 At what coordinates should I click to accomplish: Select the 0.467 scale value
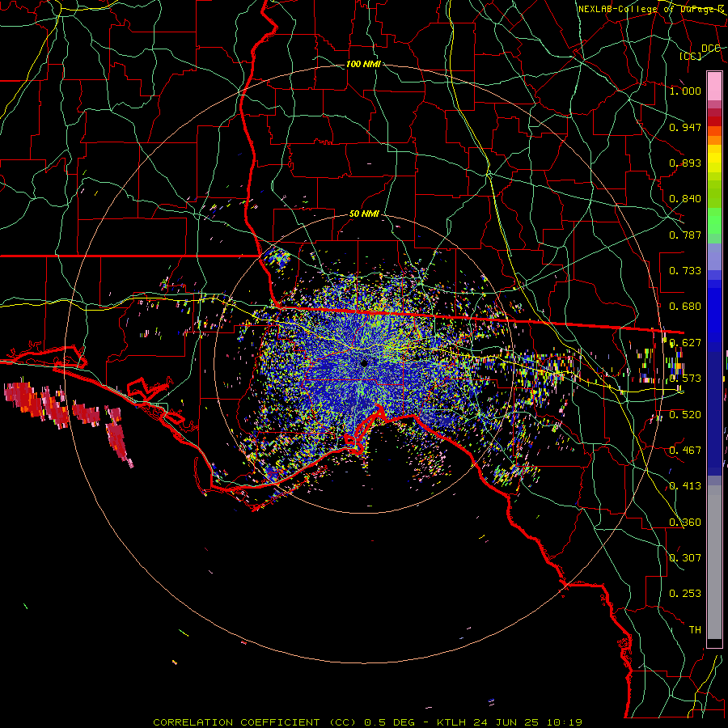pos(685,451)
